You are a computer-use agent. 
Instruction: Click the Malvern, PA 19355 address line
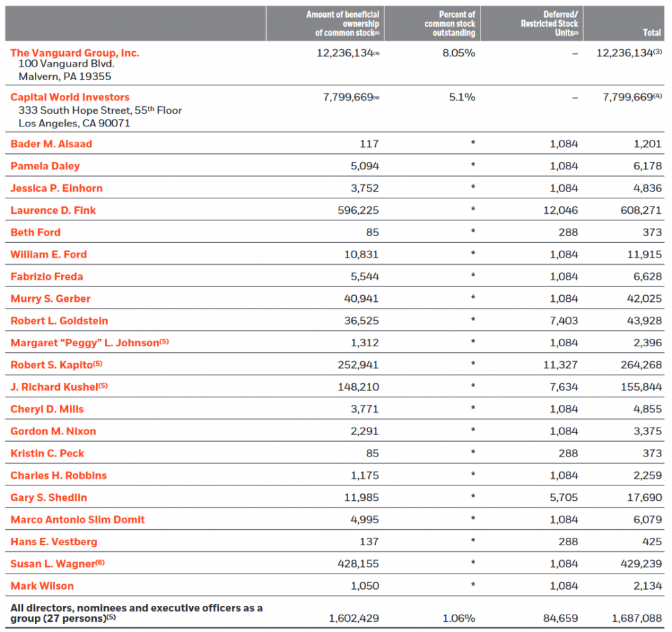pyautogui.click(x=61, y=76)
